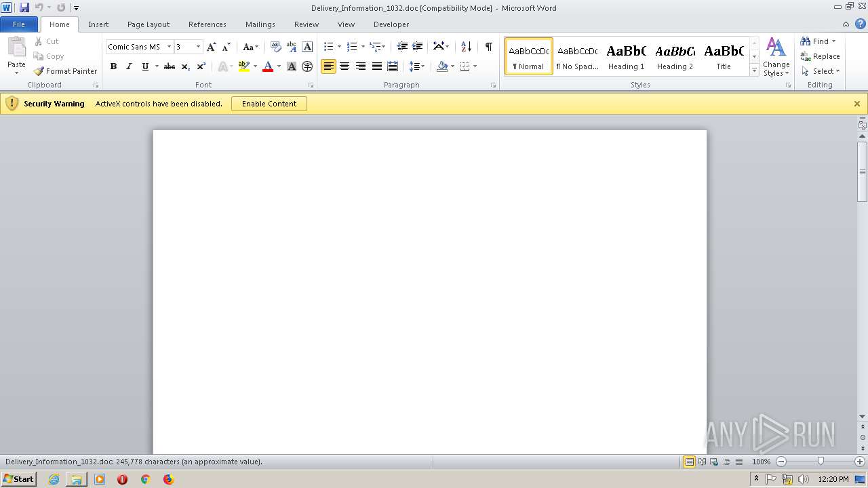Screen dimensions: 868x488
Task: Switch to the References tab
Action: coord(208,24)
